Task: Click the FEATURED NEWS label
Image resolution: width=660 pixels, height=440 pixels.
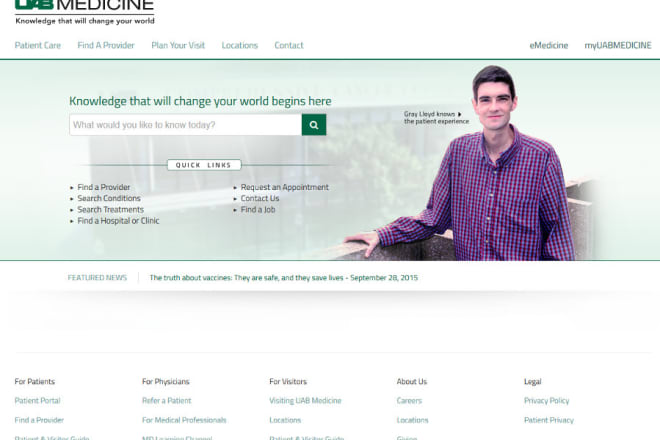Action: [x=97, y=278]
